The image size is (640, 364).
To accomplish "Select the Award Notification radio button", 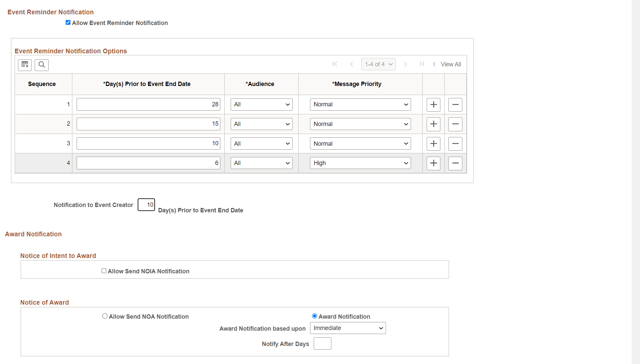I will (314, 316).
